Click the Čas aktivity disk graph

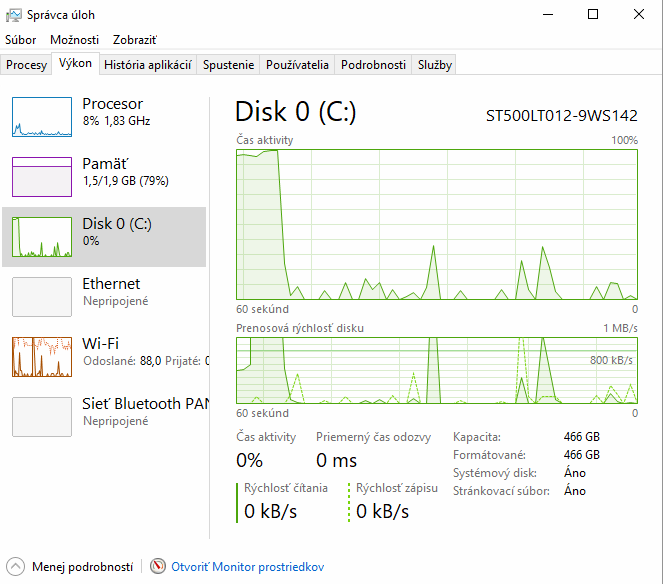point(436,223)
